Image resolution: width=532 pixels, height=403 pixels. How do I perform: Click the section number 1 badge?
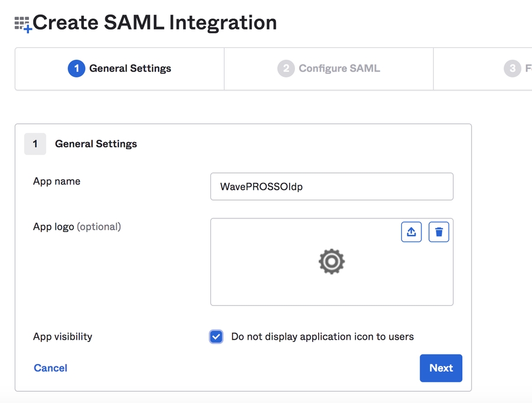(x=35, y=144)
